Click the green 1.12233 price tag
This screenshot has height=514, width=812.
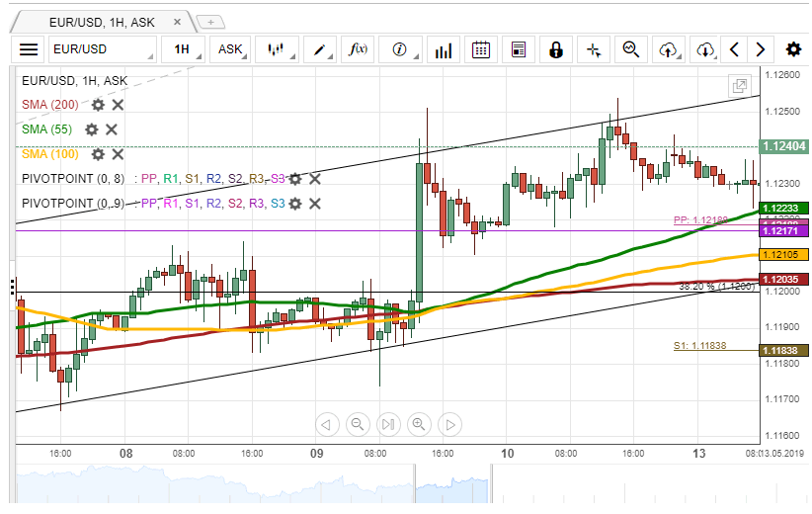point(783,209)
